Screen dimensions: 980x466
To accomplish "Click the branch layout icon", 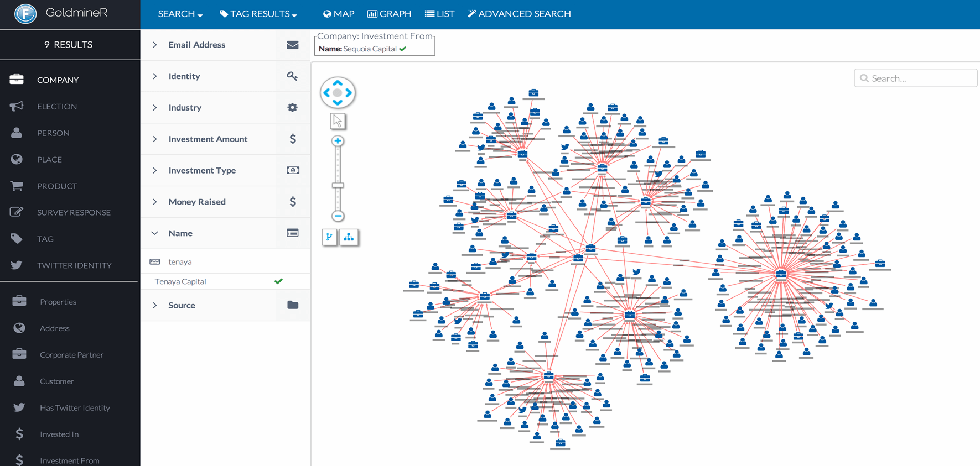I will 329,237.
